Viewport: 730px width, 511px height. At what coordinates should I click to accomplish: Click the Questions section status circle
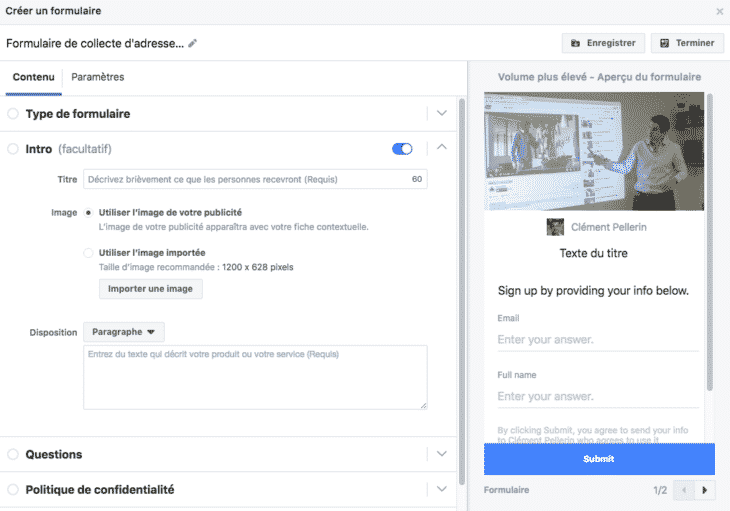click(13, 454)
